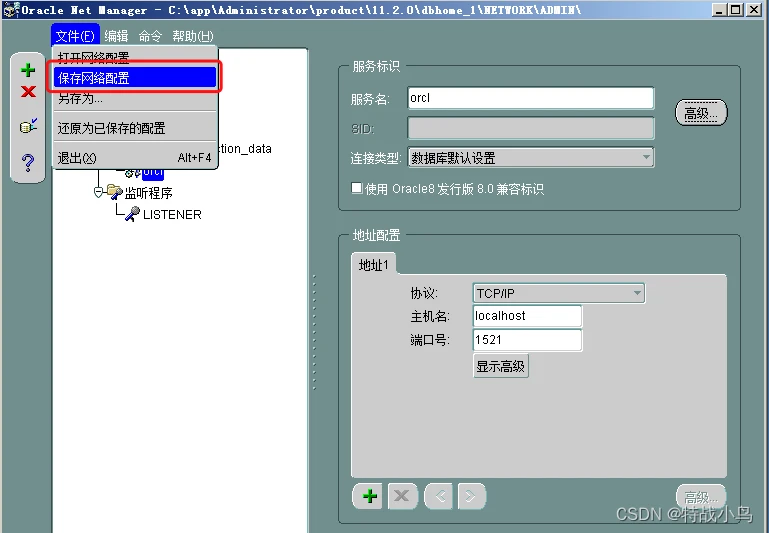769x533 pixels.
Task: Click the test service icon in left toolbar
Action: point(28,126)
